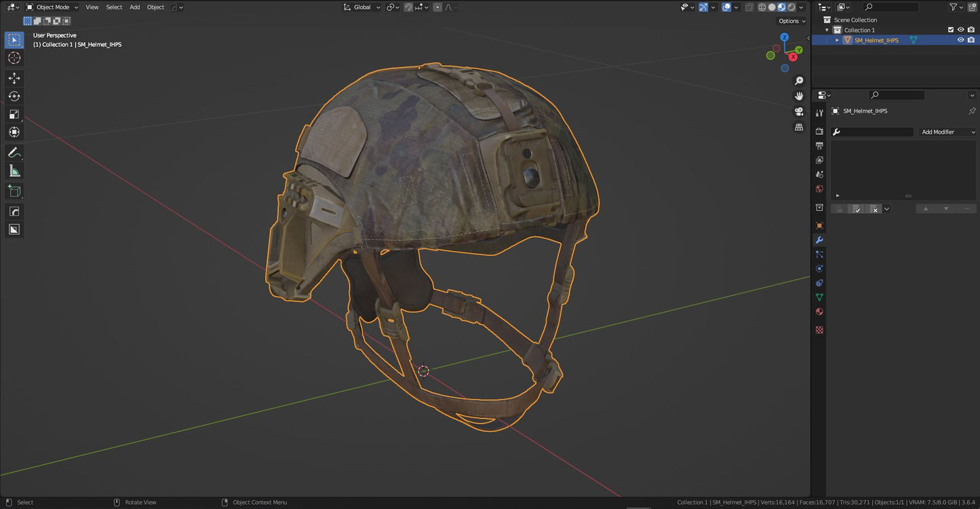980x509 pixels.
Task: Uncheck the Collection 1 exclude checkbox
Action: point(950,30)
